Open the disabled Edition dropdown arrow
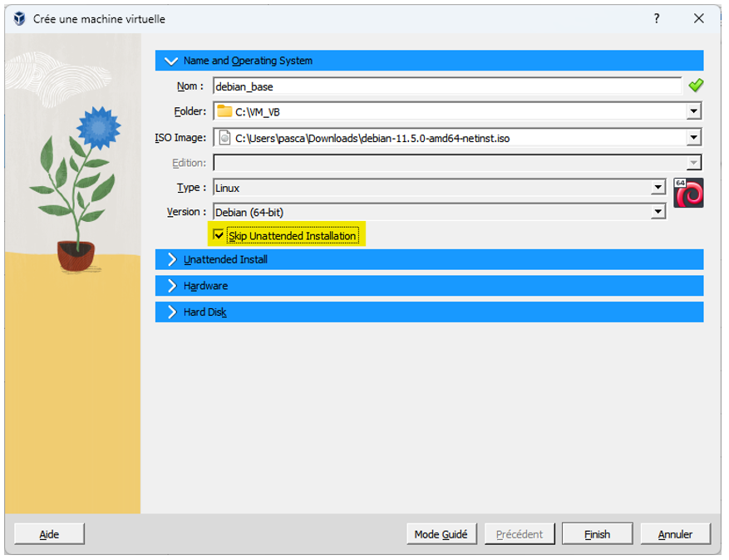 coord(693,163)
